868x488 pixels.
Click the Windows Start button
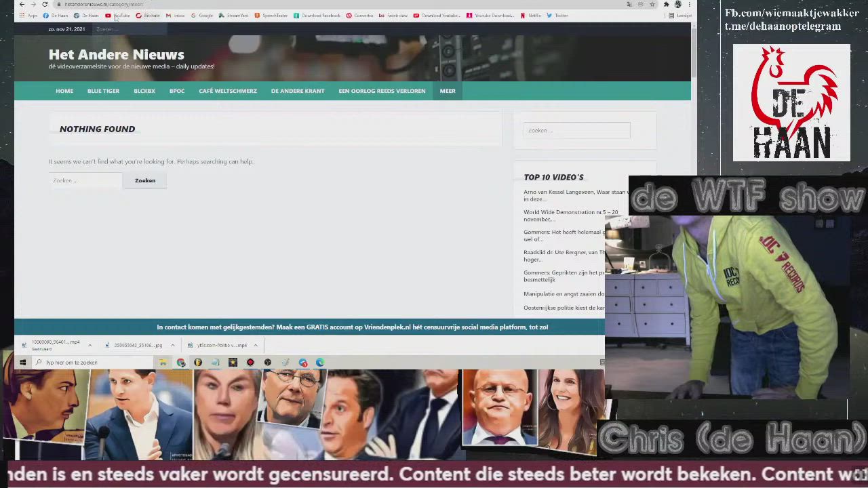point(22,363)
